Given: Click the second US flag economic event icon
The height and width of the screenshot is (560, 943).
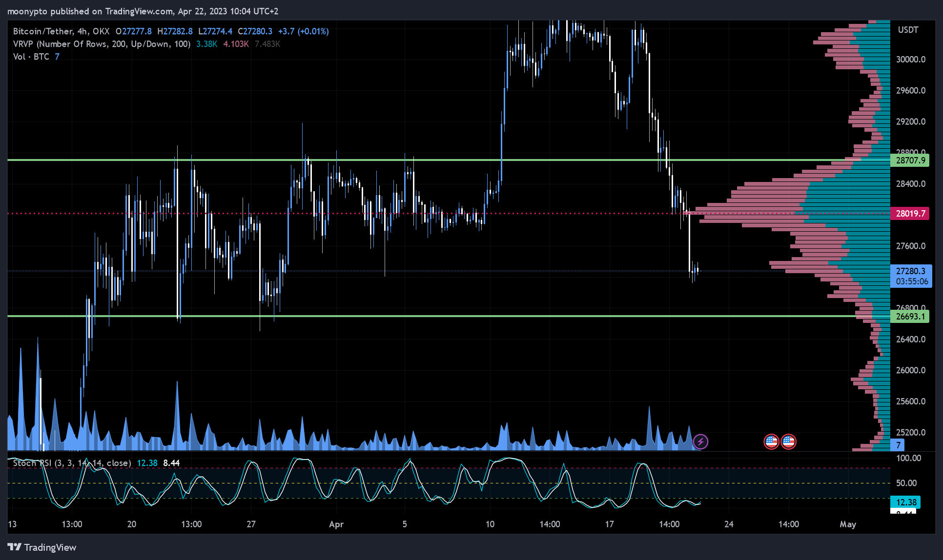Looking at the screenshot, I should 789,442.
